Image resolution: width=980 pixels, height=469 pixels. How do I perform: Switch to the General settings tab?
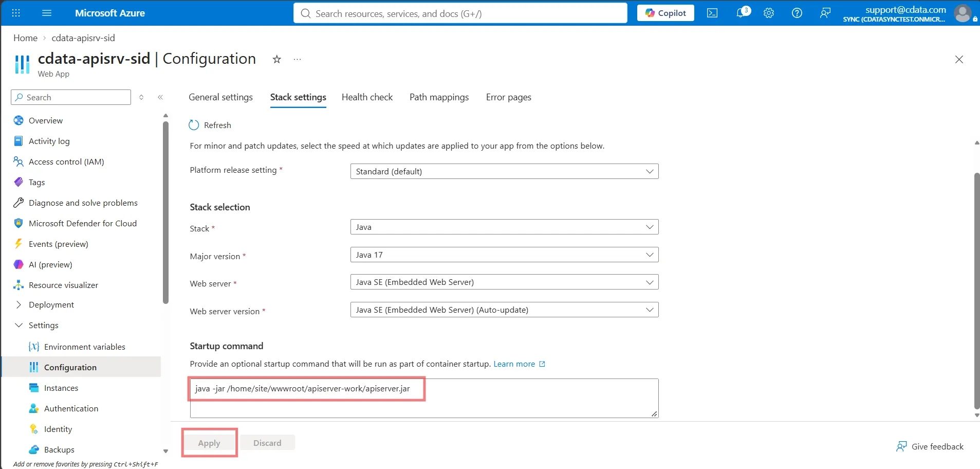pos(220,97)
